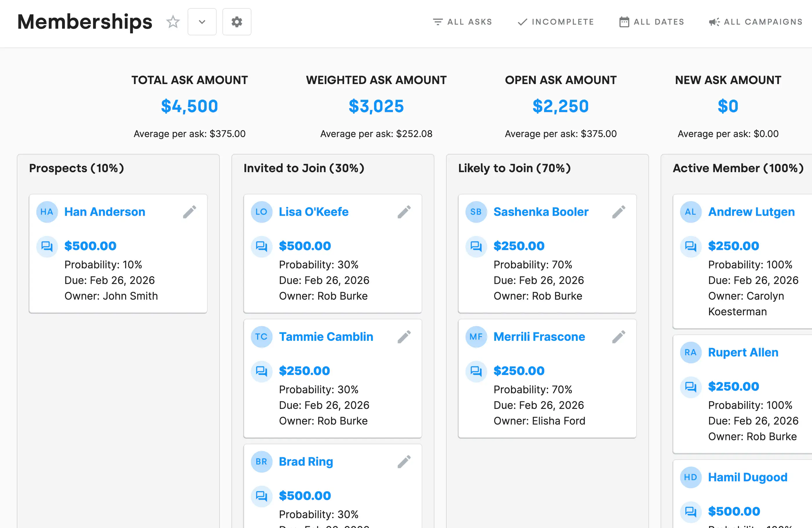Image resolution: width=812 pixels, height=528 pixels.
Task: Open the dropdown next to Memberships title
Action: pos(202,22)
